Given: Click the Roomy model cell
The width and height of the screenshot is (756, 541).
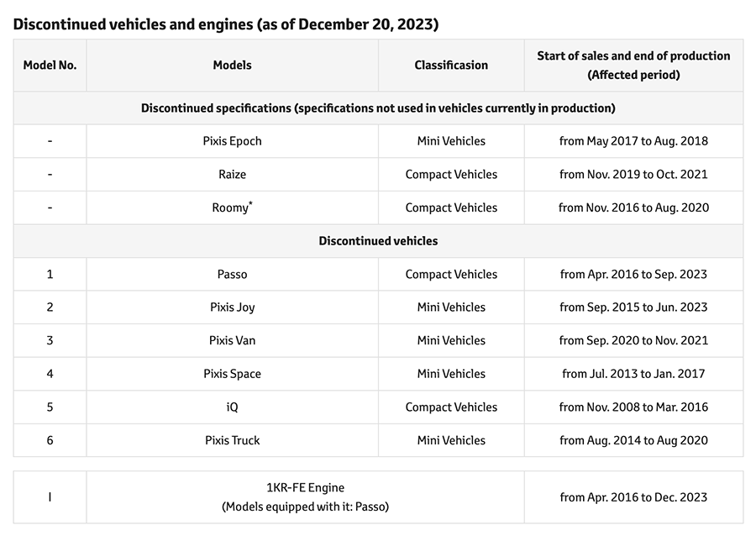Looking at the screenshot, I should [232, 207].
